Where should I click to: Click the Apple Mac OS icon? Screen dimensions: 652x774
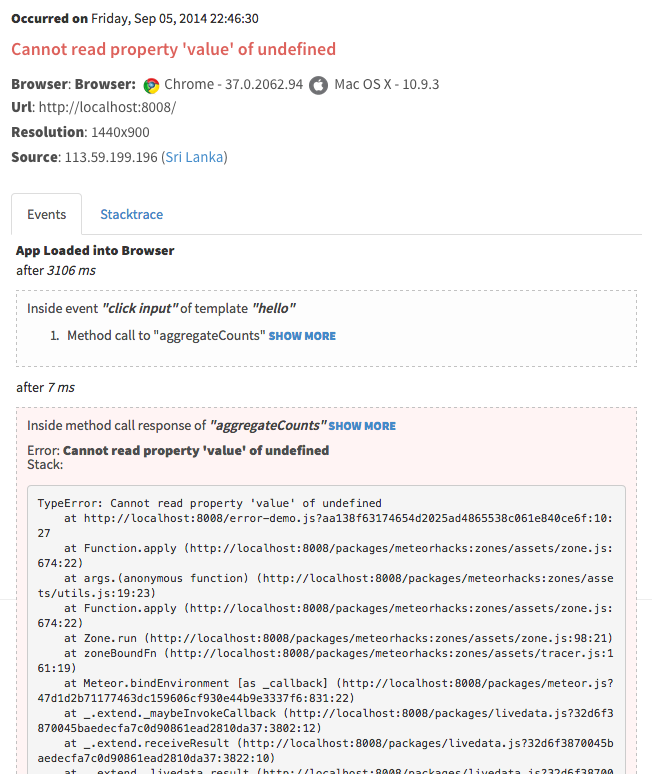[318, 85]
